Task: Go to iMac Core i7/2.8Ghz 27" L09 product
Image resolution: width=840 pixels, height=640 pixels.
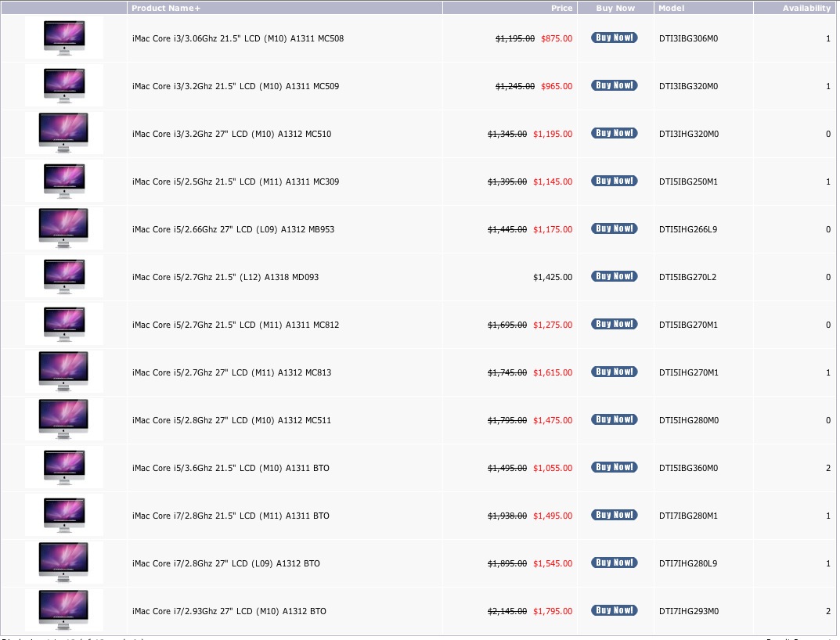Action: (x=226, y=563)
